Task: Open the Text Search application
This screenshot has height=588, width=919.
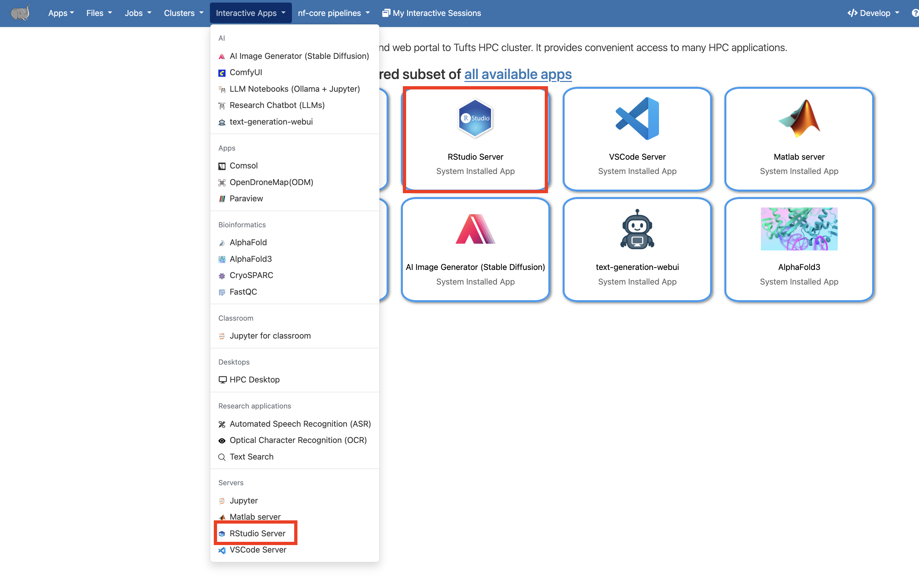Action: pyautogui.click(x=251, y=456)
